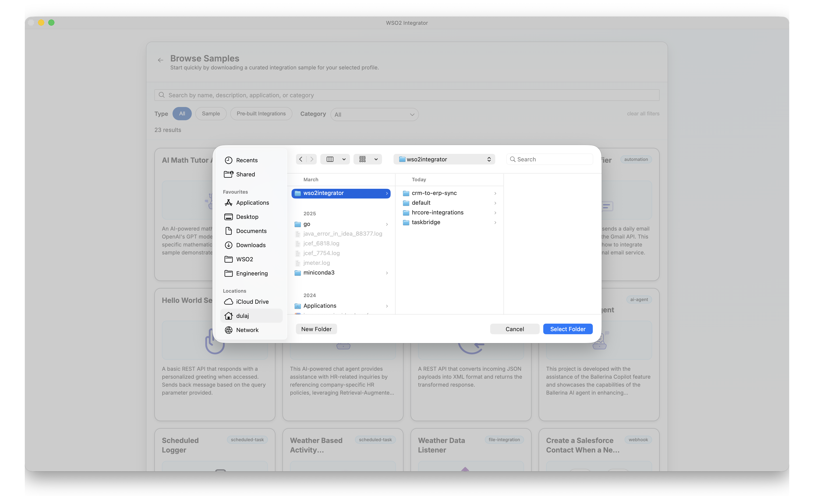Select jcef_7754.log file

(341, 253)
